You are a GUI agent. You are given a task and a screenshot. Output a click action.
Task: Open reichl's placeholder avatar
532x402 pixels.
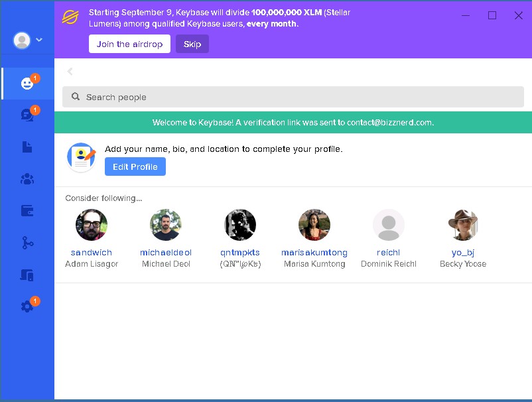(x=389, y=225)
